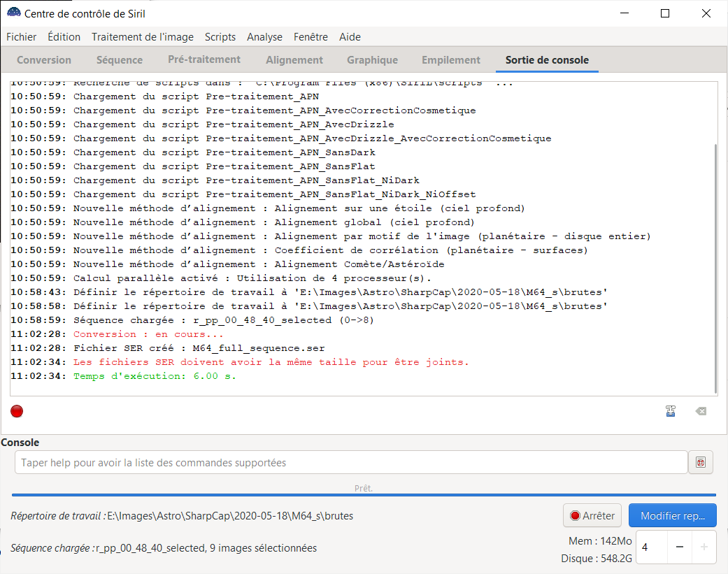Select the Sortie de console tab
The height and width of the screenshot is (574, 728).
pos(547,60)
